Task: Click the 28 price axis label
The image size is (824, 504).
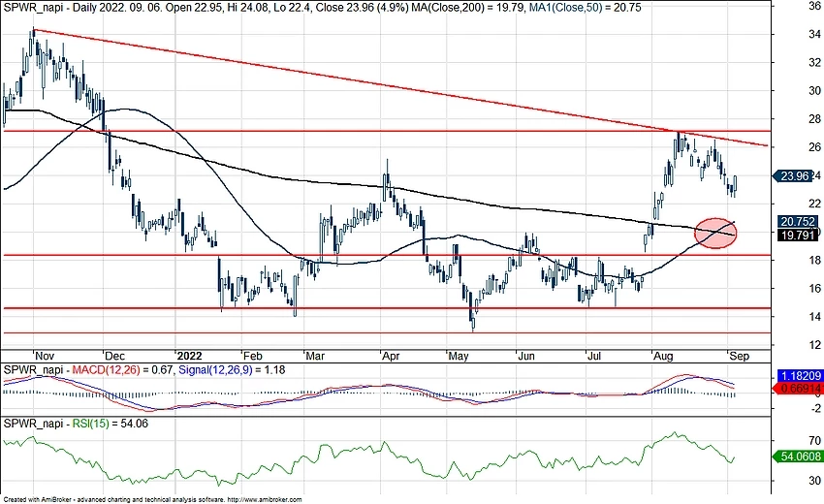Action: (x=815, y=119)
